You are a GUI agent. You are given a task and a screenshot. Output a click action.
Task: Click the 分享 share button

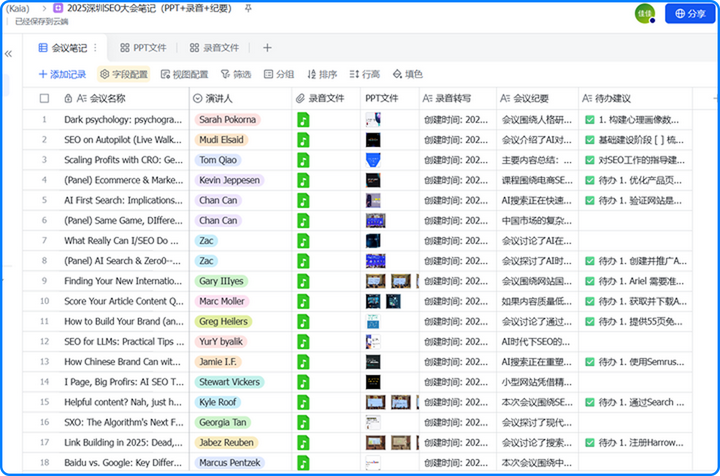690,14
